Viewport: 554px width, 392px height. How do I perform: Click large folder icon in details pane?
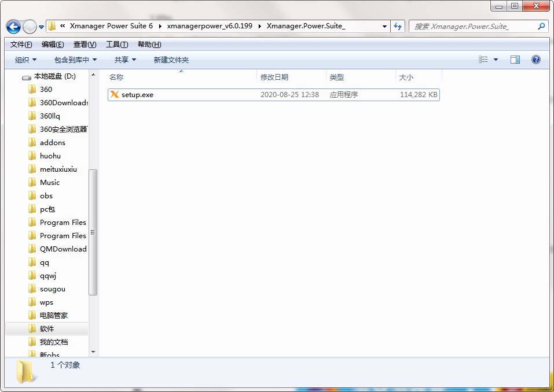[25, 372]
